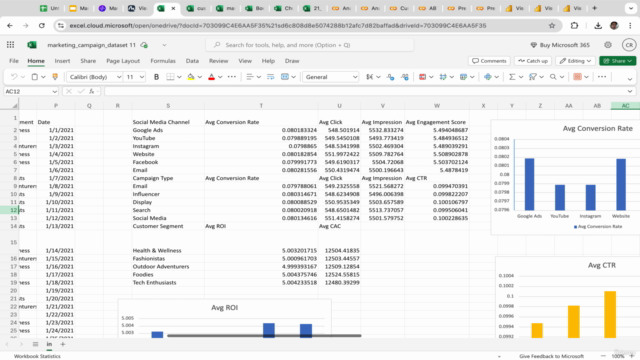Screen dimensions: 640x360
Task: Click the Catch up button
Action: [x=533, y=61]
